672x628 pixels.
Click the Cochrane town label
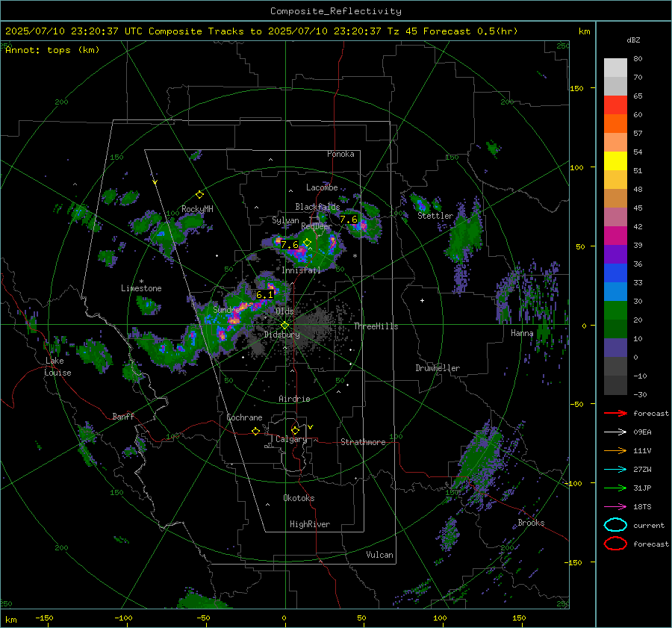[244, 417]
